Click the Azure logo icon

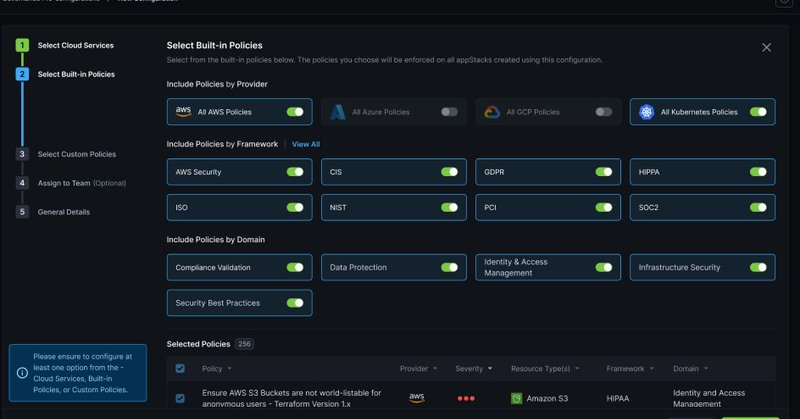tap(337, 112)
